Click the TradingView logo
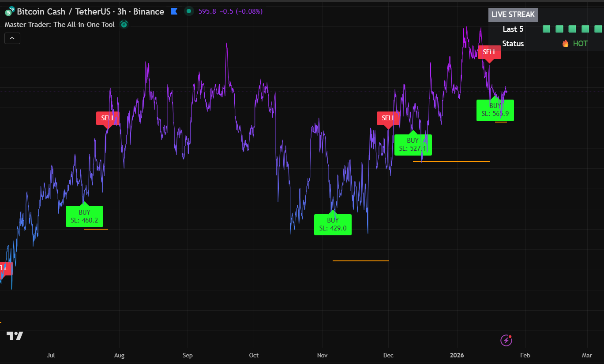 [15, 335]
